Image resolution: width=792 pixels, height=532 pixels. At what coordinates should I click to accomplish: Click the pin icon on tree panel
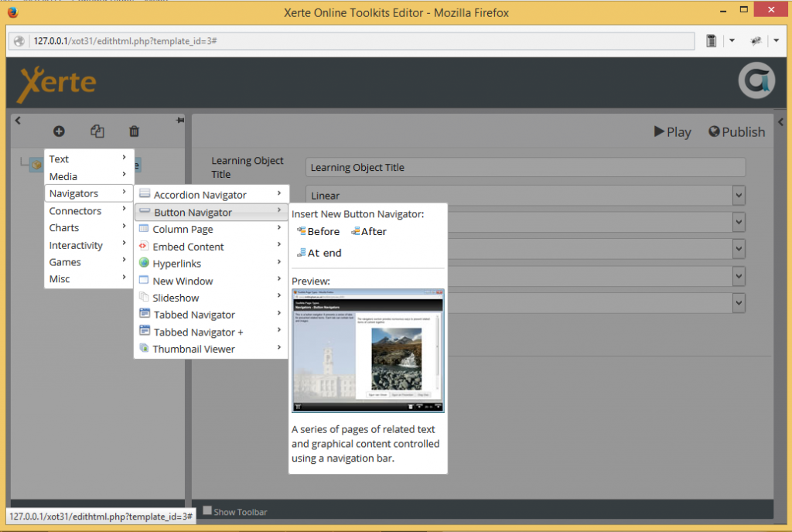179,120
